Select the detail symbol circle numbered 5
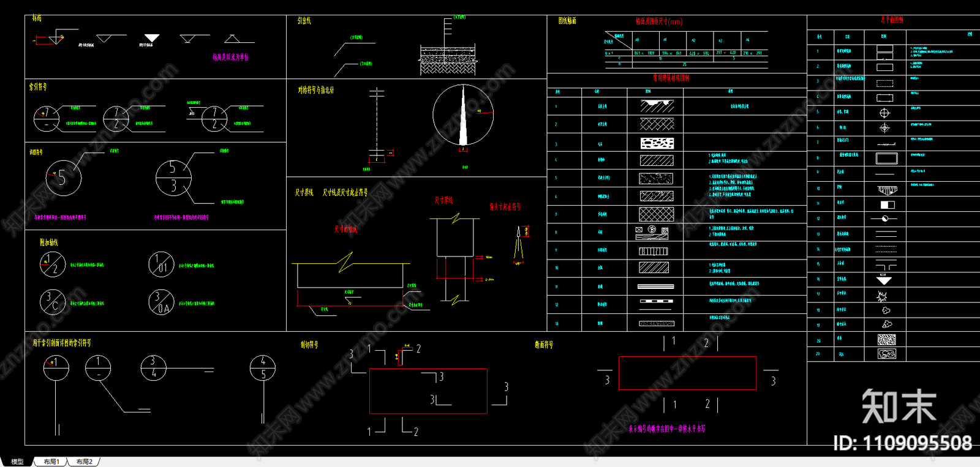980x467 pixels. pos(63,178)
